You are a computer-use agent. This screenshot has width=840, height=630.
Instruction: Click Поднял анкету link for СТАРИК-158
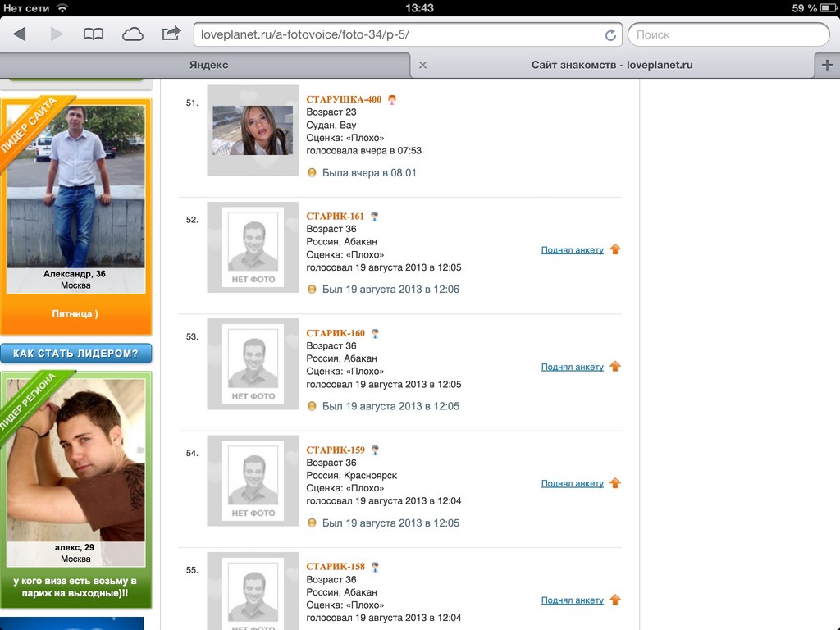tap(572, 600)
